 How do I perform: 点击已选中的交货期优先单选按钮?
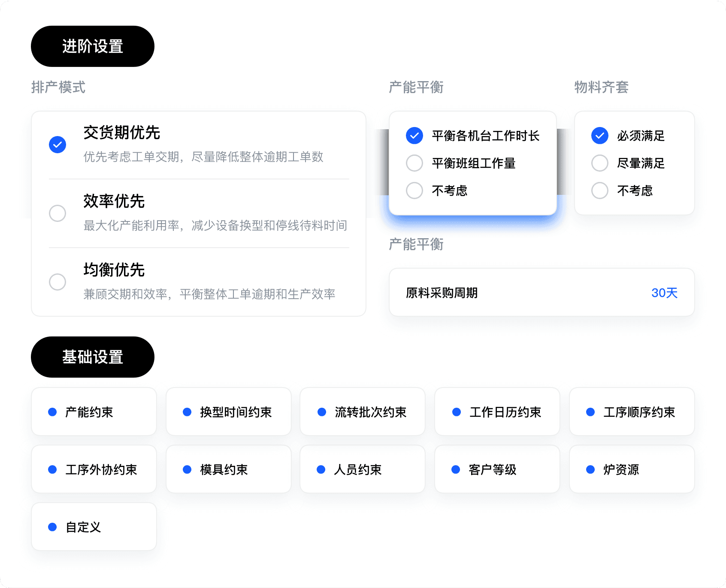(x=57, y=145)
